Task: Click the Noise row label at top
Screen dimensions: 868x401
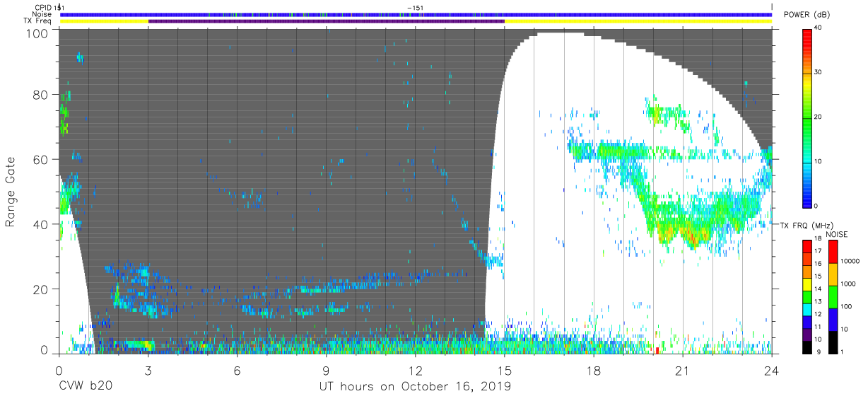Action: click(42, 14)
